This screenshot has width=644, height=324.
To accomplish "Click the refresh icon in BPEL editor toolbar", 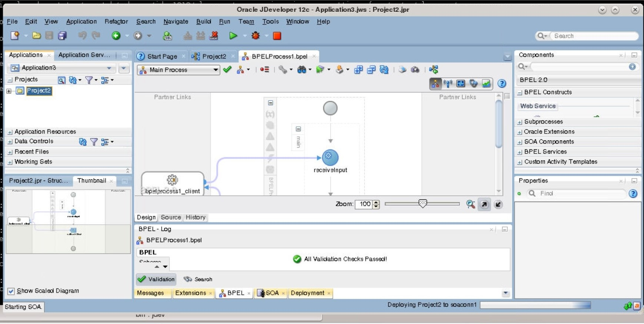I will (x=384, y=69).
